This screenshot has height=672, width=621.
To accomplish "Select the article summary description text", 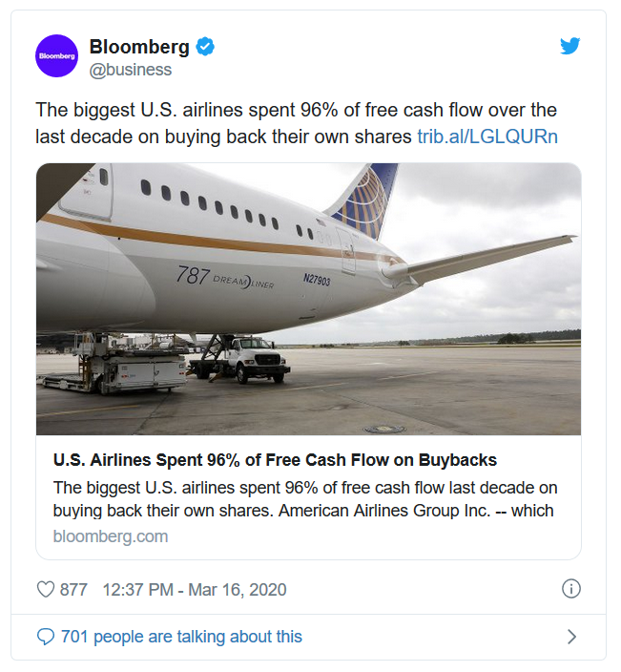I will [x=305, y=499].
